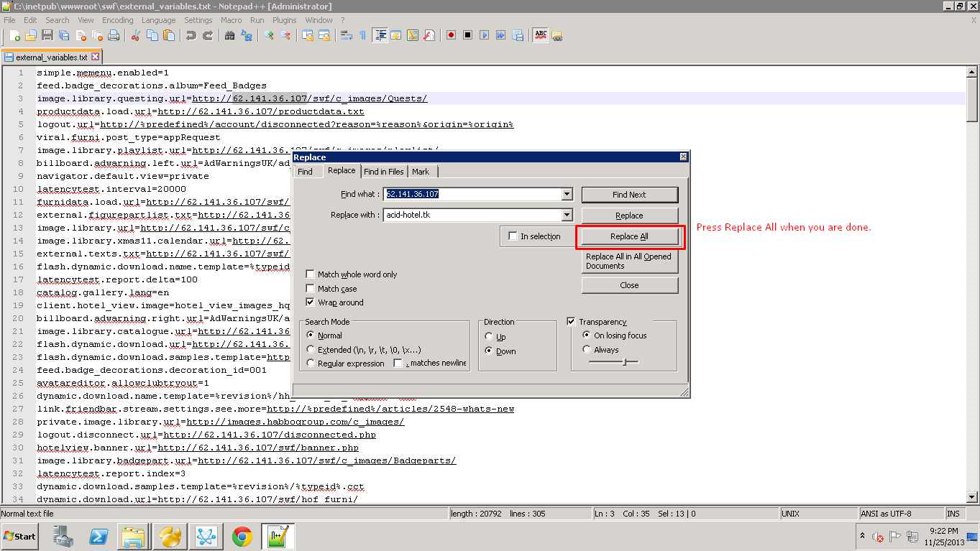Click the Run Macro Multiple Times icon
980x551 pixels.
tap(500, 35)
